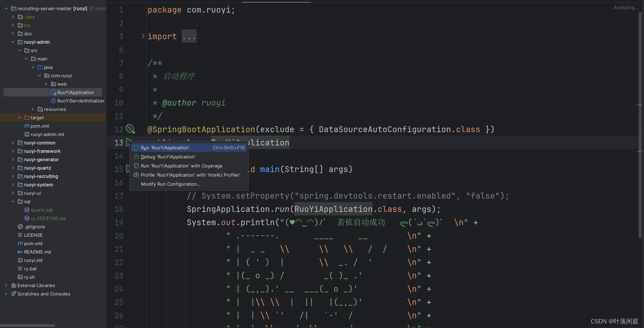Viewport: 644px width, 328px height.
Task: Expand the web package
Action: click(46, 84)
